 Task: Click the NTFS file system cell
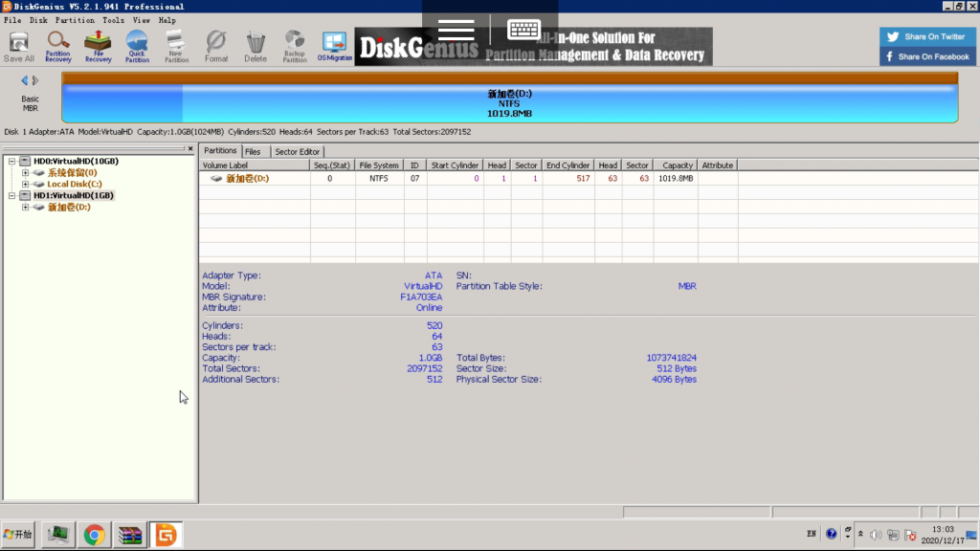pos(379,179)
